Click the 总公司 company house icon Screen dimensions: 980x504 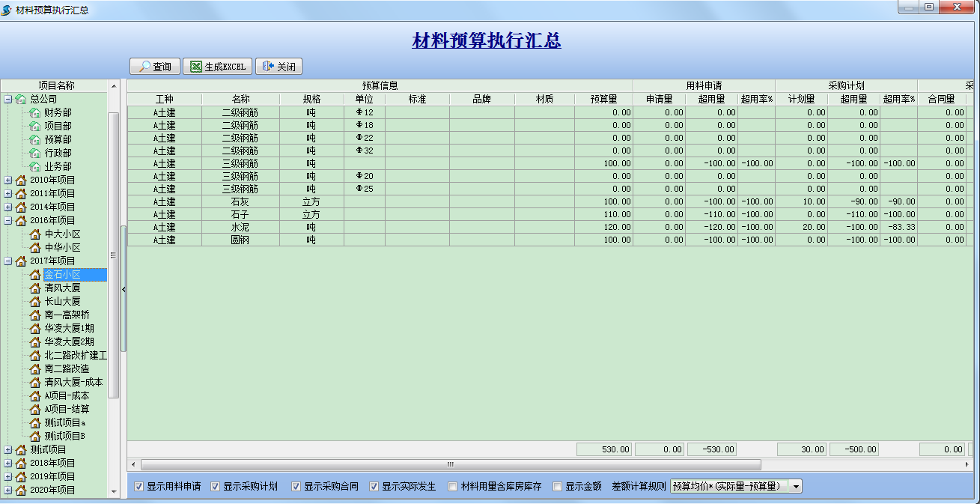[x=19, y=98]
